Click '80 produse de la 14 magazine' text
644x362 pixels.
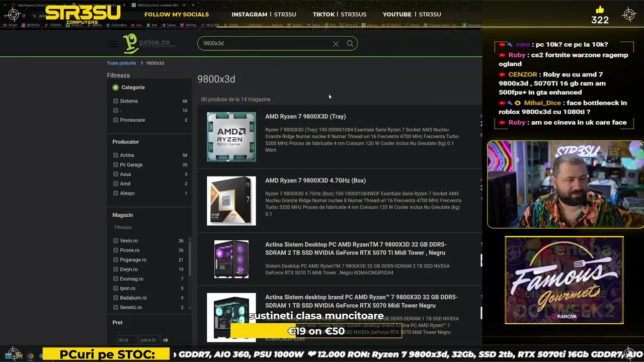236,100
